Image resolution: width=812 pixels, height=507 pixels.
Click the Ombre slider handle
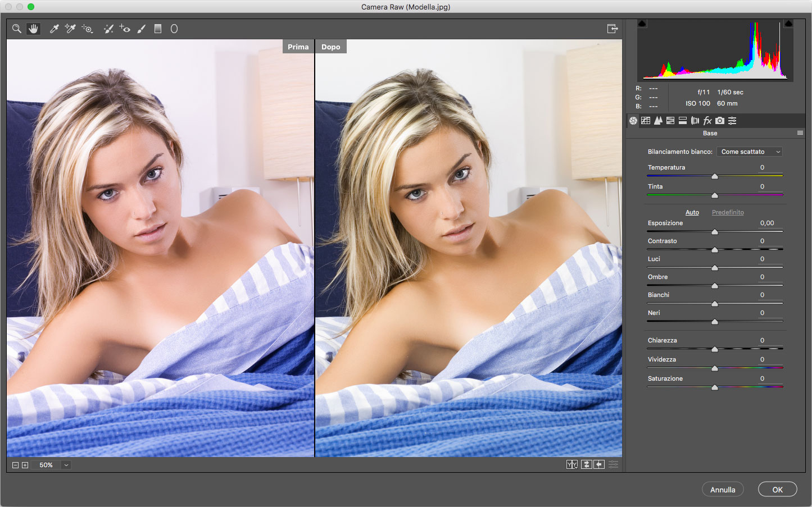(715, 286)
